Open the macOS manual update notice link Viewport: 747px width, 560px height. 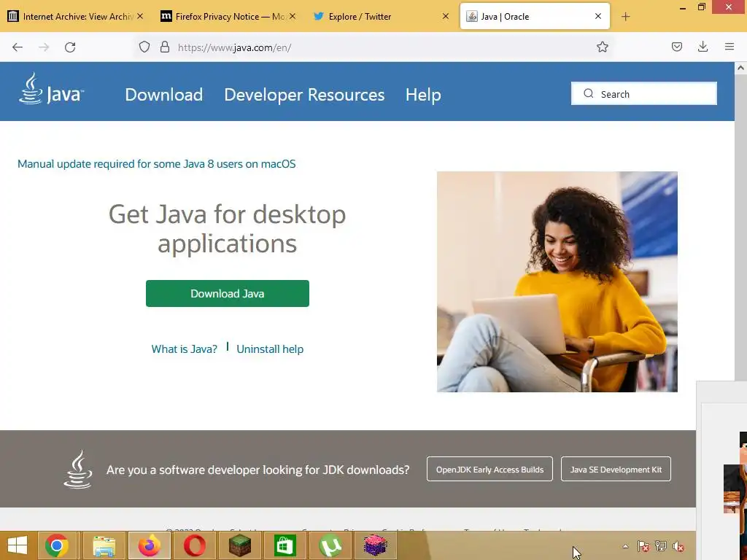pos(156,164)
